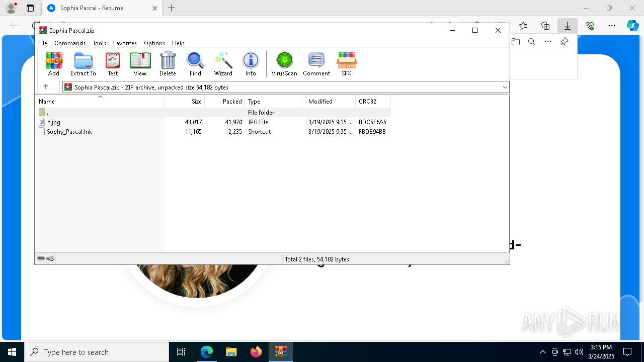The height and width of the screenshot is (362, 644).
Task: Sort by the CRC32 column header
Action: click(373, 102)
